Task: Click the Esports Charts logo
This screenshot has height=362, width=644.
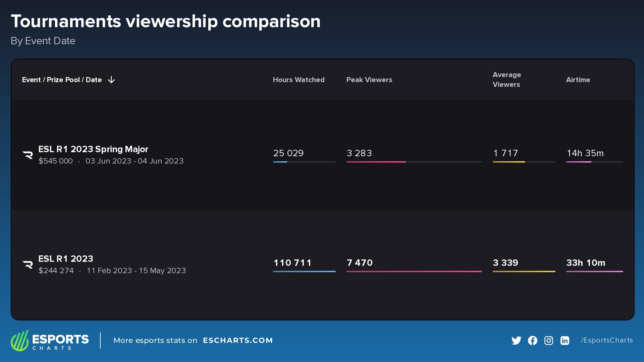Action: point(50,341)
